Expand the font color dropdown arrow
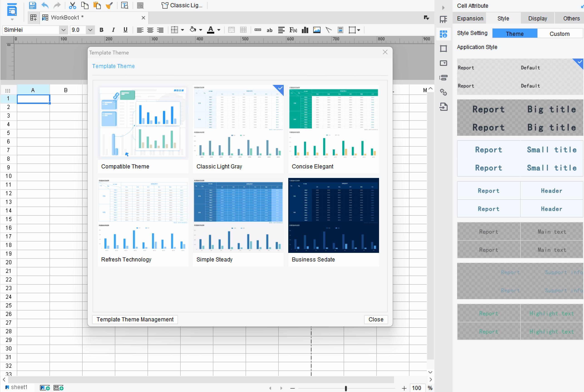The width and height of the screenshot is (584, 392). click(219, 30)
